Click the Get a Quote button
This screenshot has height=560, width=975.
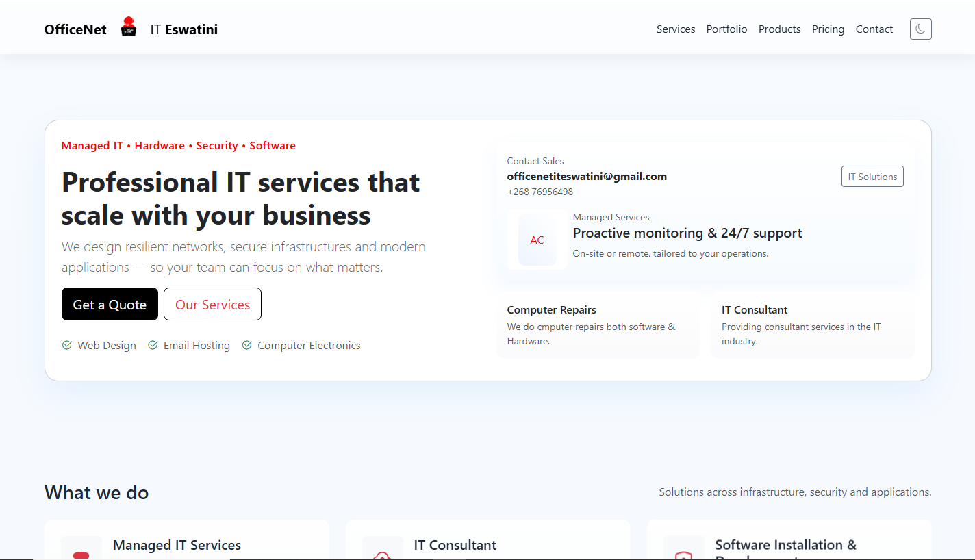point(110,304)
